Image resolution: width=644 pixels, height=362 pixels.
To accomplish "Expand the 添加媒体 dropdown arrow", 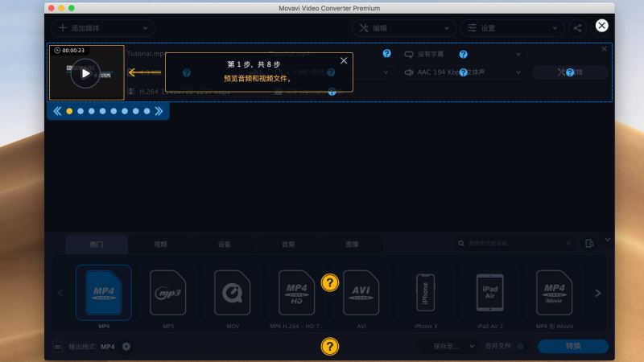I will [x=146, y=28].
